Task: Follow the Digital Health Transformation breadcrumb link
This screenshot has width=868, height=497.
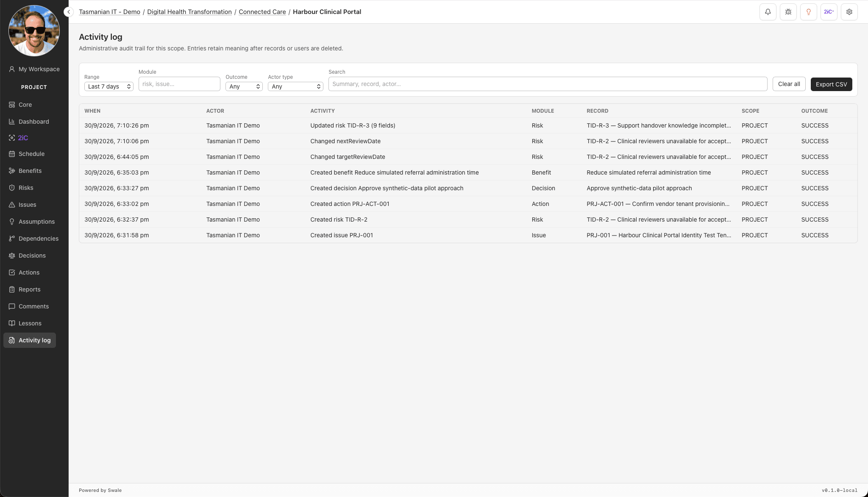Action: click(x=189, y=12)
